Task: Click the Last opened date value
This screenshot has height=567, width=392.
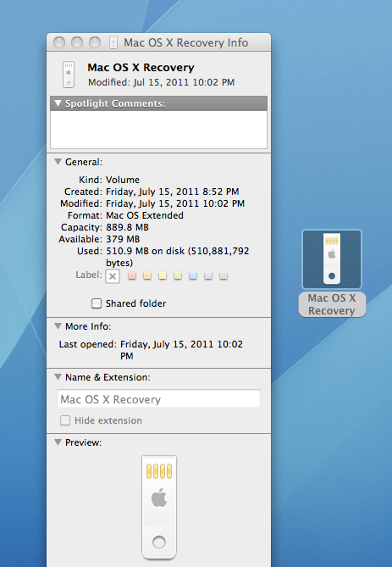Action: point(181,350)
